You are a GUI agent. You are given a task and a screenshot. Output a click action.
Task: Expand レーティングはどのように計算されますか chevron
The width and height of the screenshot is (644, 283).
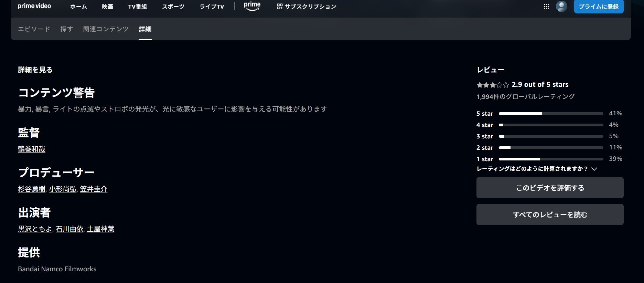coord(594,169)
